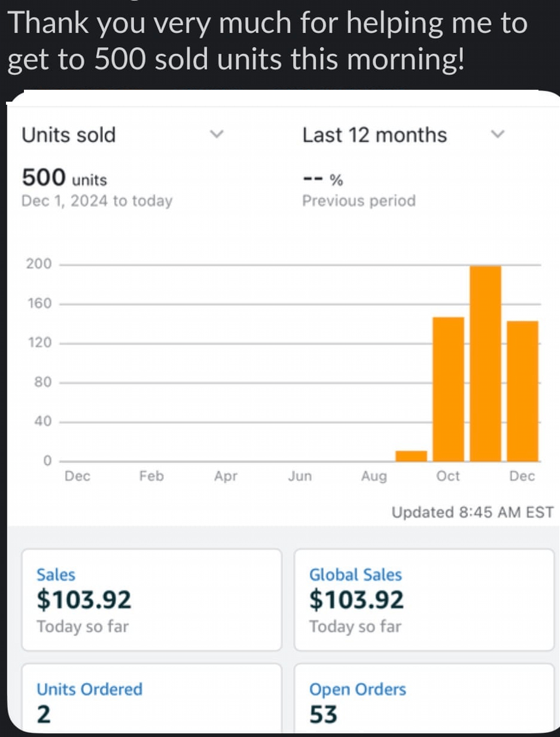The height and width of the screenshot is (737, 560).
Task: Click the "500 units" total
Action: point(65,178)
